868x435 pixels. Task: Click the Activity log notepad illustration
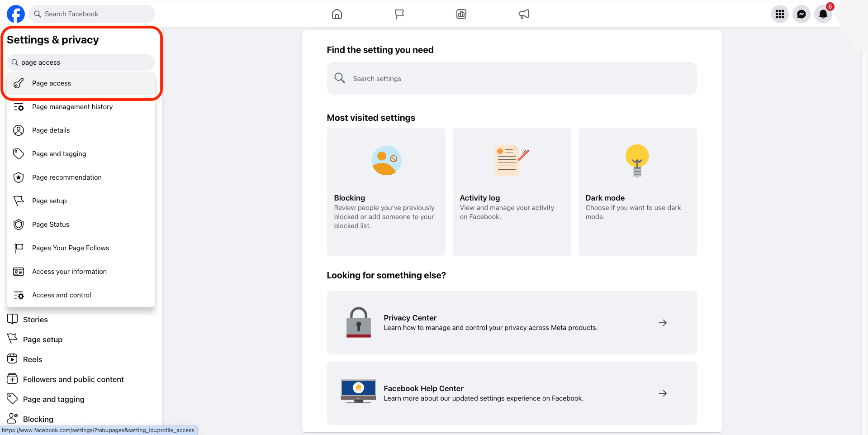pyautogui.click(x=512, y=160)
